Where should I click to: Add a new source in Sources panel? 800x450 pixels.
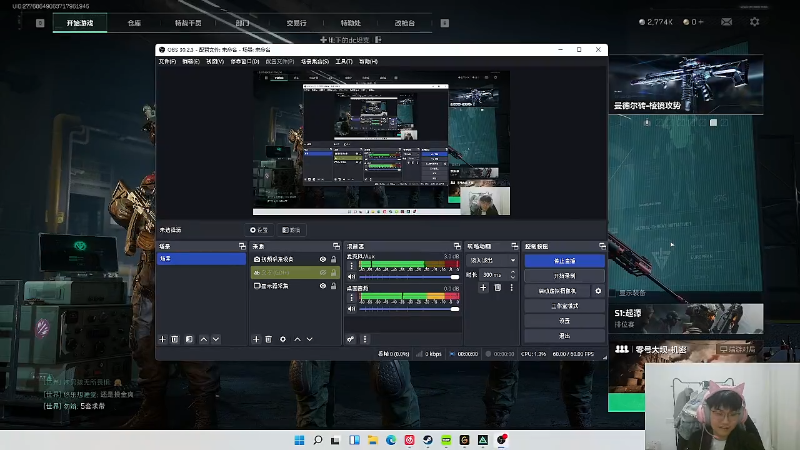[x=256, y=339]
